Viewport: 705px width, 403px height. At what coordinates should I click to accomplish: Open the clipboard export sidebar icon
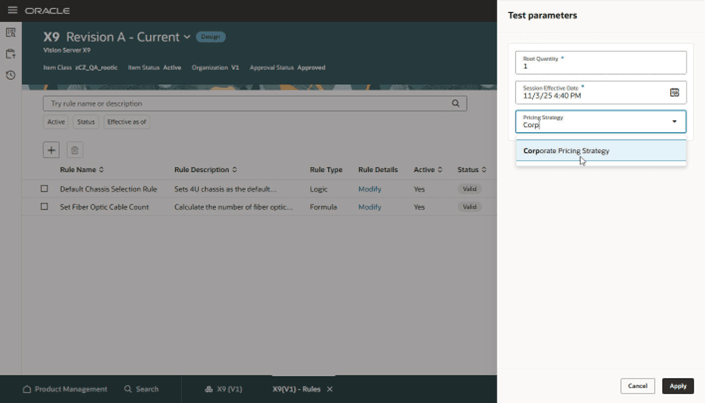(11, 54)
